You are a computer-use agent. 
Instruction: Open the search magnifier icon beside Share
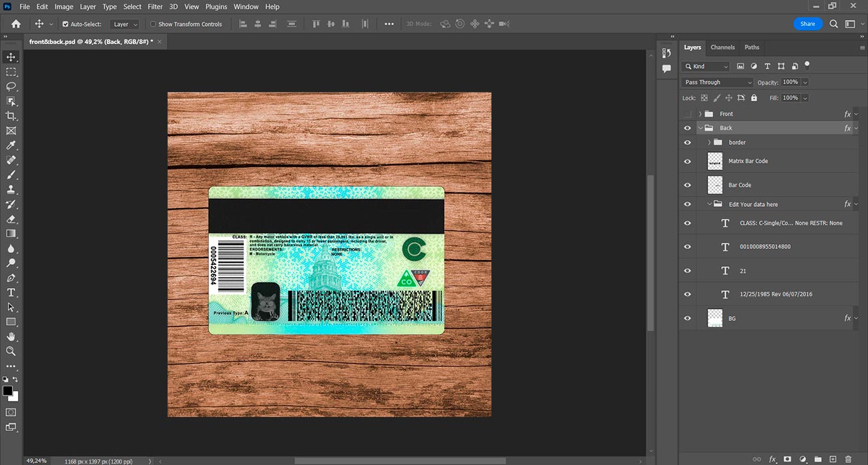[834, 24]
